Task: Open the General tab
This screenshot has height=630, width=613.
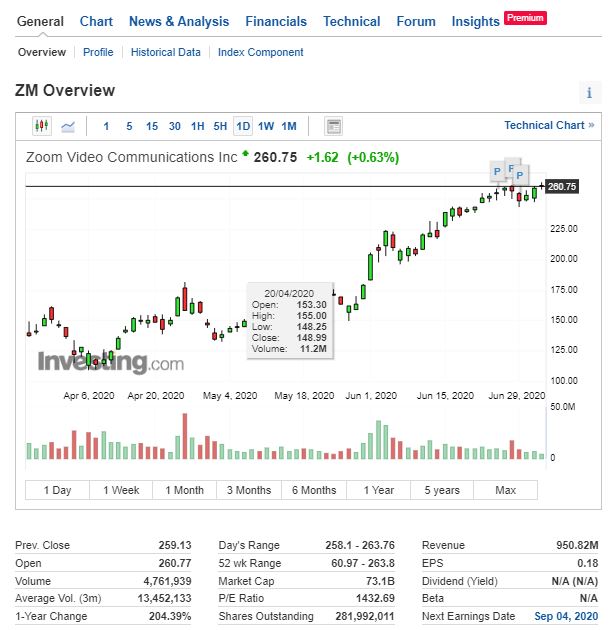Action: (x=40, y=22)
